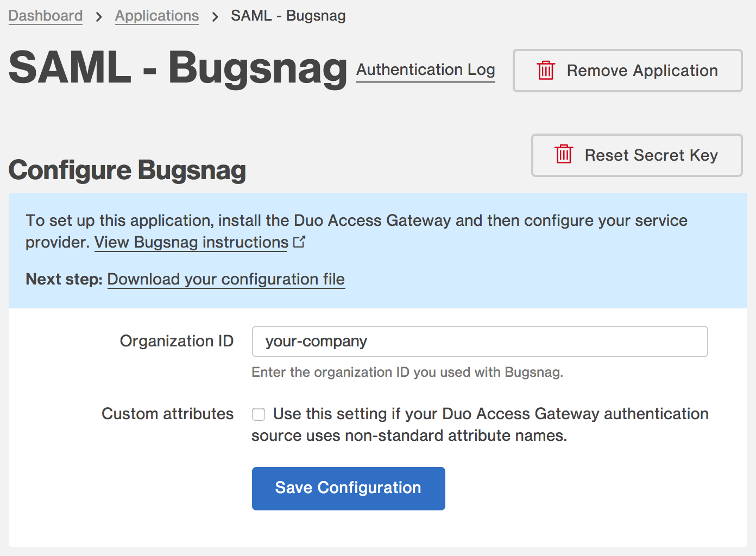Image resolution: width=756 pixels, height=556 pixels.
Task: Click the Configure Bugsnag heading
Action: 127,170
